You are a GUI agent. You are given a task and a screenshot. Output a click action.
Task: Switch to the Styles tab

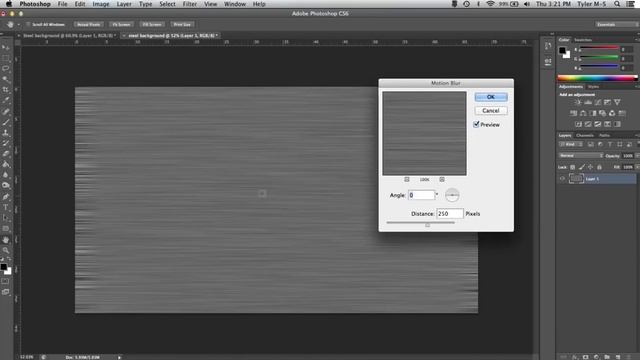coord(593,87)
